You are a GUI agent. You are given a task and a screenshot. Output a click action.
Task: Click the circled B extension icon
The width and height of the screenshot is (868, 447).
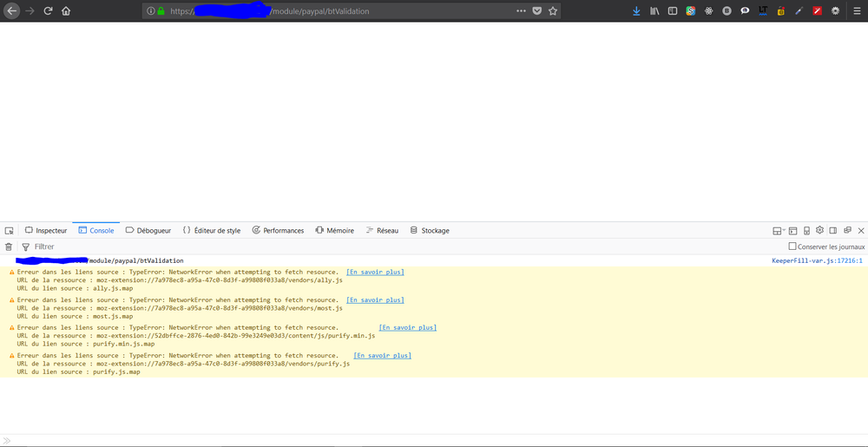coord(727,10)
